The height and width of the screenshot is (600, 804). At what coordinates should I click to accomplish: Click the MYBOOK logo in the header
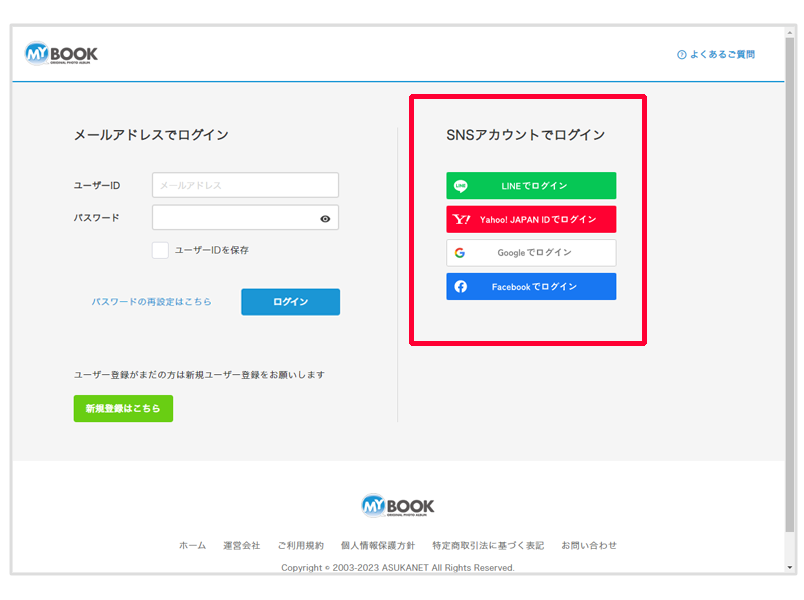point(62,53)
